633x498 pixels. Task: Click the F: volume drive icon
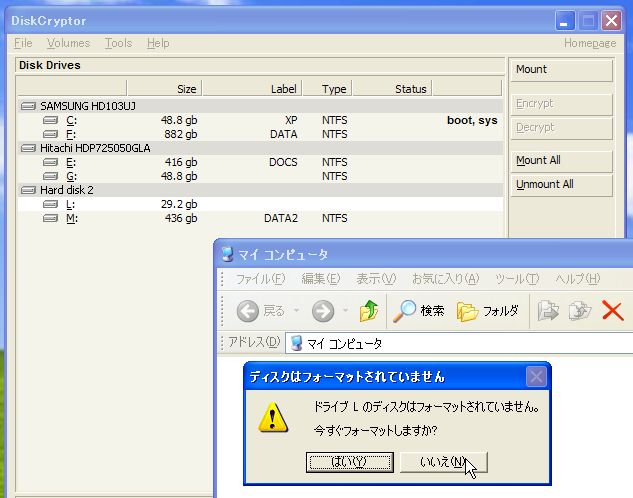click(50, 134)
